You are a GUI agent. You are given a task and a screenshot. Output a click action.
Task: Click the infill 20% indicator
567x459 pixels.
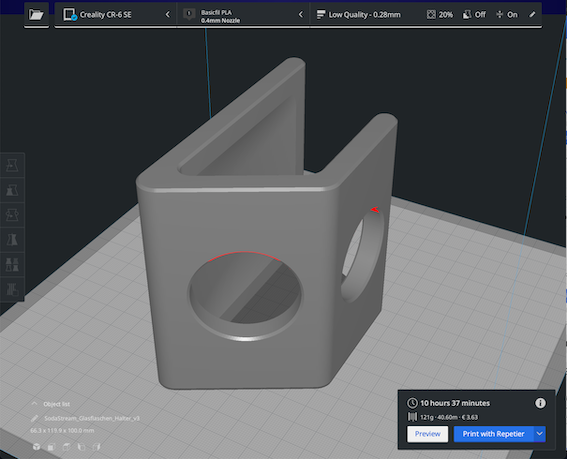pyautogui.click(x=440, y=14)
